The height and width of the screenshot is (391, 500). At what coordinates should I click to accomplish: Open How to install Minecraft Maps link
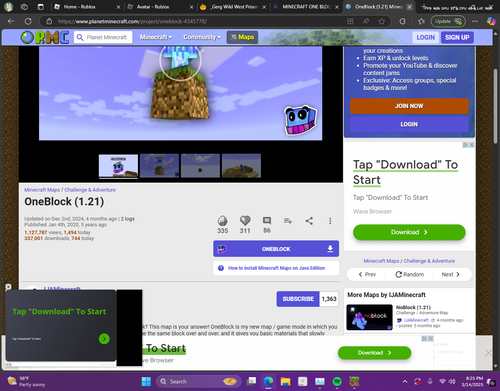point(276,268)
